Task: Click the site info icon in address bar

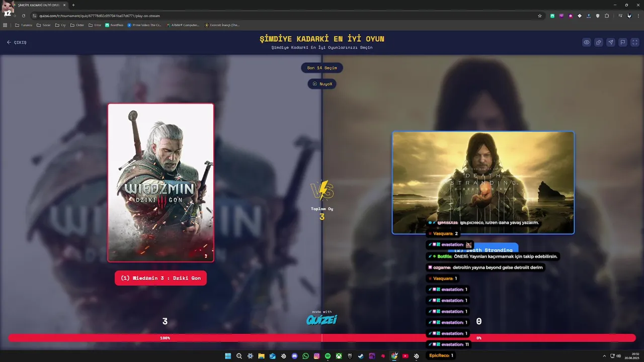Action: click(x=34, y=16)
